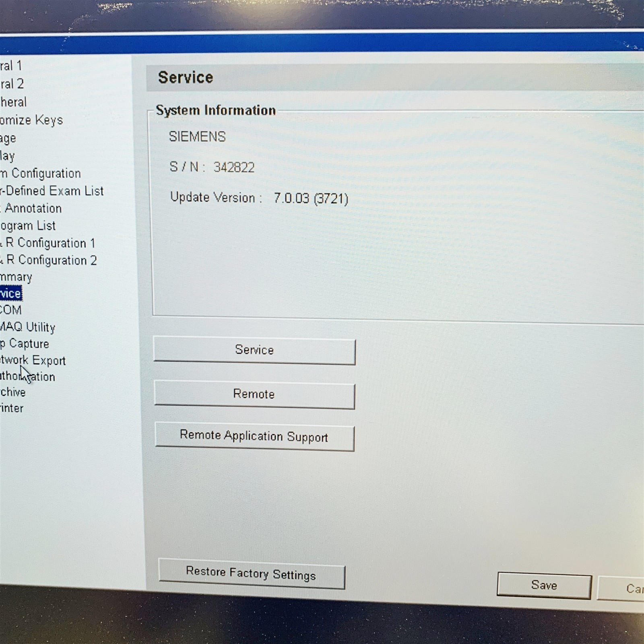This screenshot has width=644, height=644.
Task: Go to the Authorization page
Action: tap(27, 377)
